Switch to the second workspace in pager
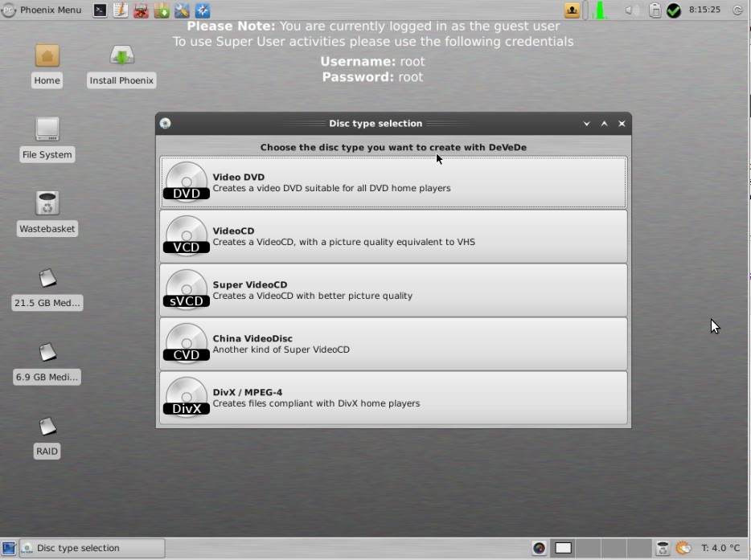 pyautogui.click(x=588, y=548)
